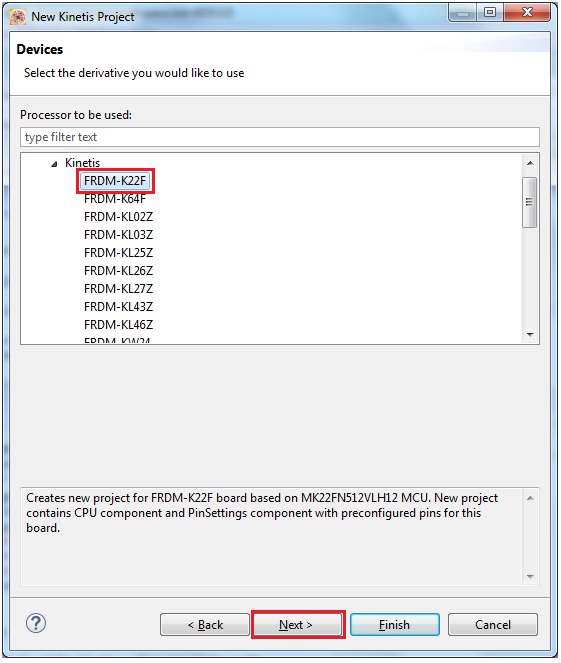561x663 pixels.
Task: Select FRDM-KL25Z board
Action: pos(118,253)
